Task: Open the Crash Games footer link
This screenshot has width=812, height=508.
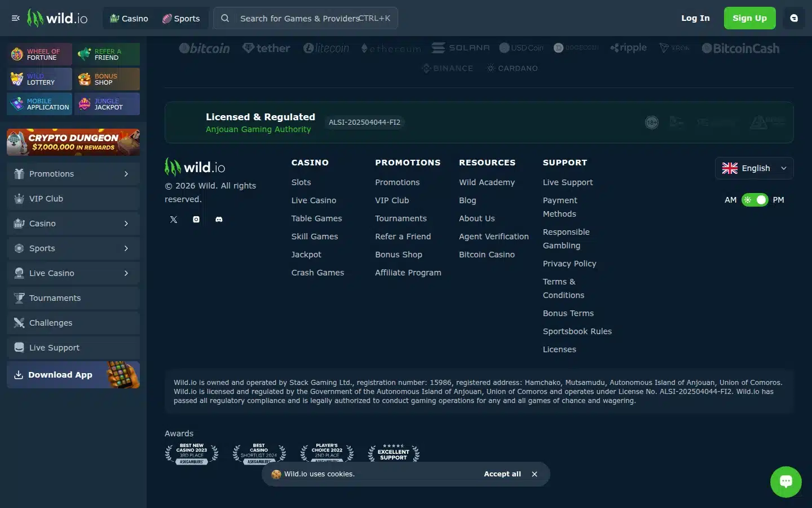Action: pyautogui.click(x=317, y=273)
